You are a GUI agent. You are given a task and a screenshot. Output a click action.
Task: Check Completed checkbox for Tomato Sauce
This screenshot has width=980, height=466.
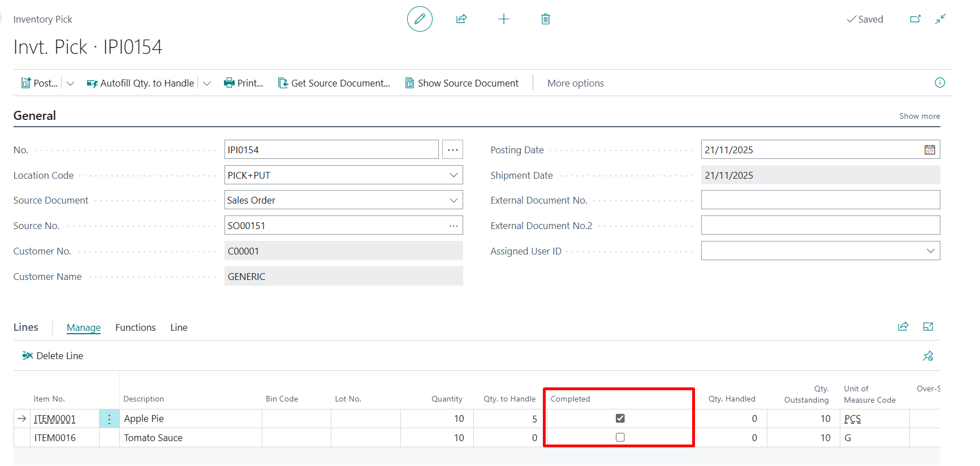pyautogui.click(x=620, y=438)
